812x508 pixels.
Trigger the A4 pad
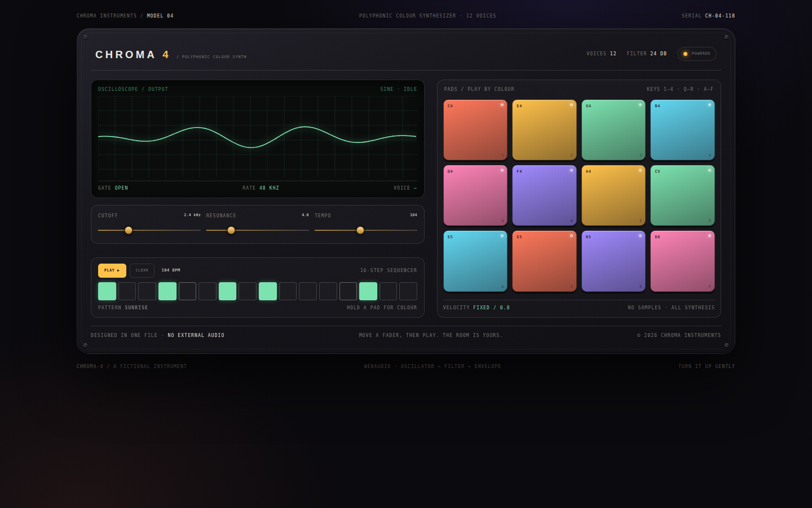pyautogui.click(x=614, y=195)
